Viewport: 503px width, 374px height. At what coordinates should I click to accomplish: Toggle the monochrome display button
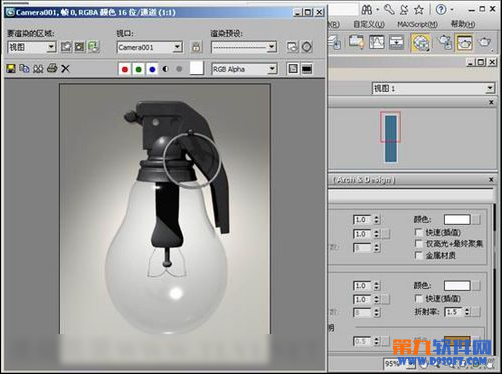179,69
